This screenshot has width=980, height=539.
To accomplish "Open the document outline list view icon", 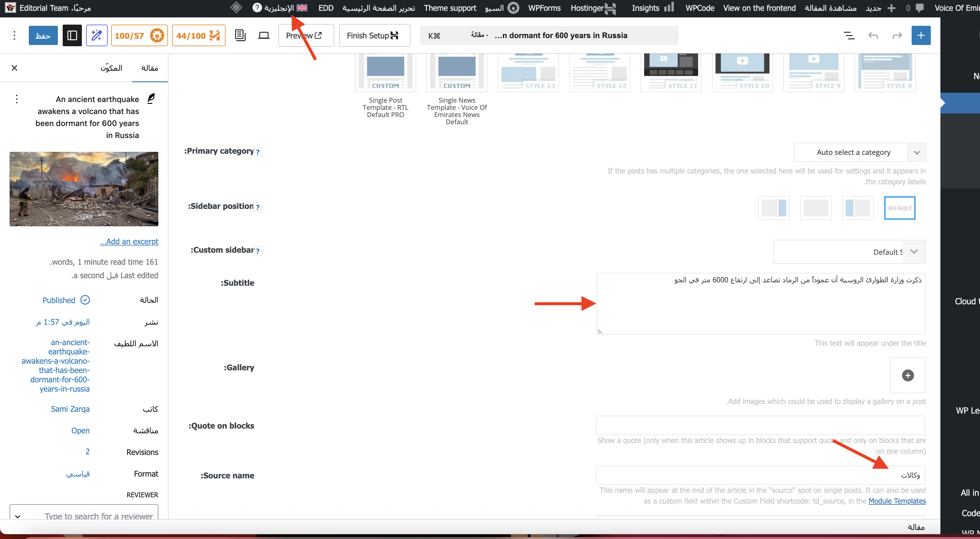I will [x=849, y=35].
